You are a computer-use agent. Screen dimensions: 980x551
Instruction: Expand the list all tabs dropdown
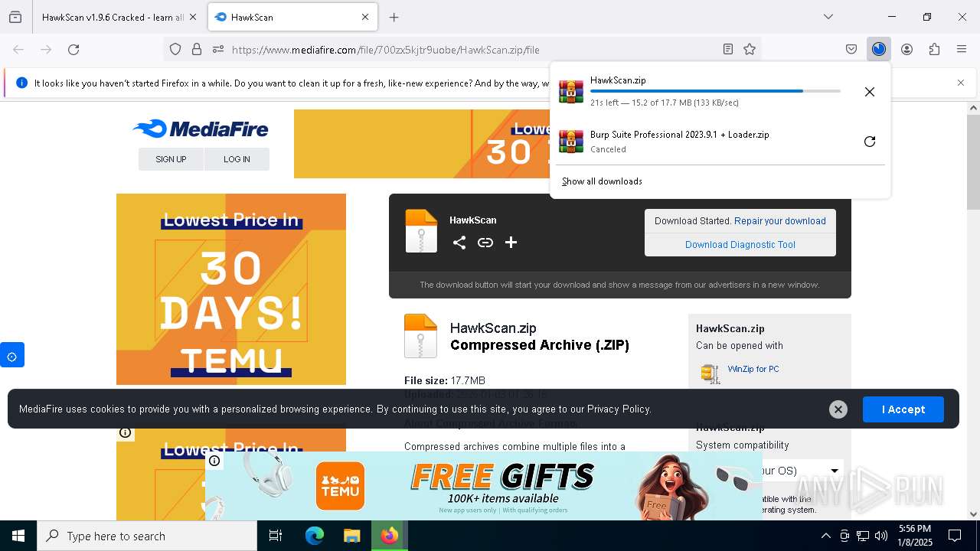[828, 17]
